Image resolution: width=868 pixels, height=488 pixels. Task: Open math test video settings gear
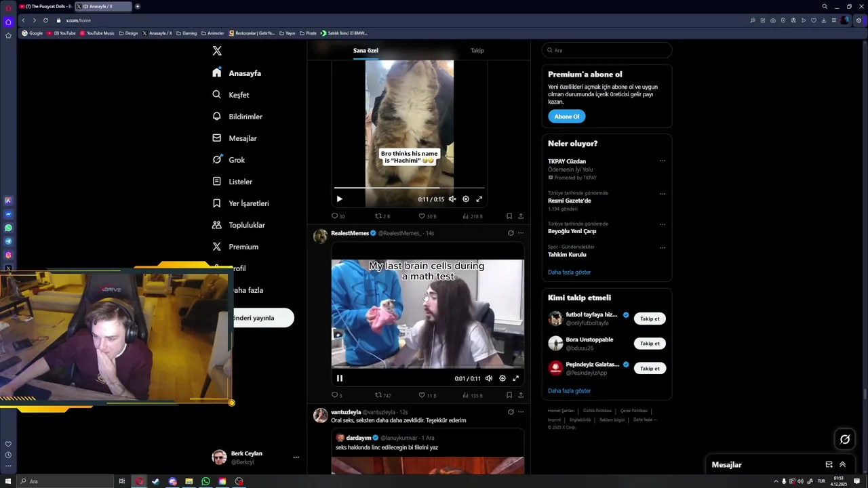[502, 378]
